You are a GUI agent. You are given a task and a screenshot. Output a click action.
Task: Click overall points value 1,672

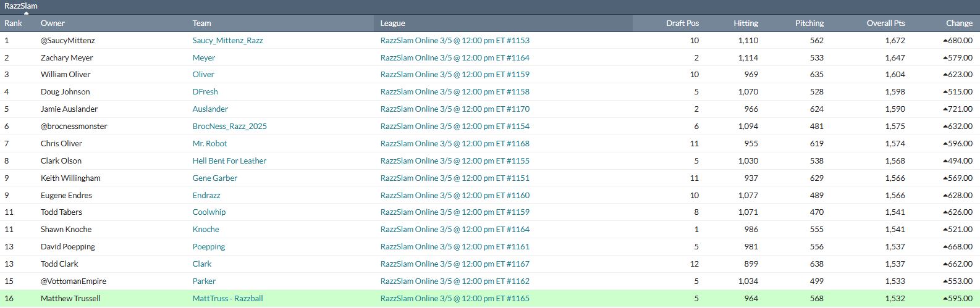point(895,40)
